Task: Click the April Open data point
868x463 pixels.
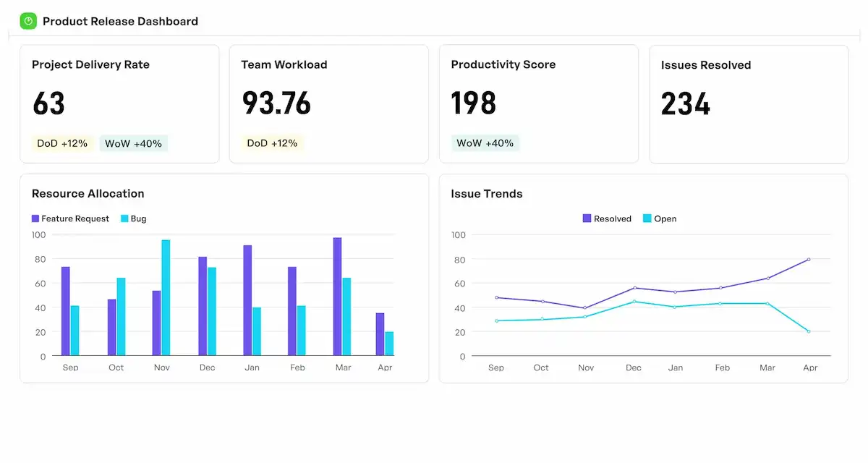Action: pyautogui.click(x=809, y=331)
